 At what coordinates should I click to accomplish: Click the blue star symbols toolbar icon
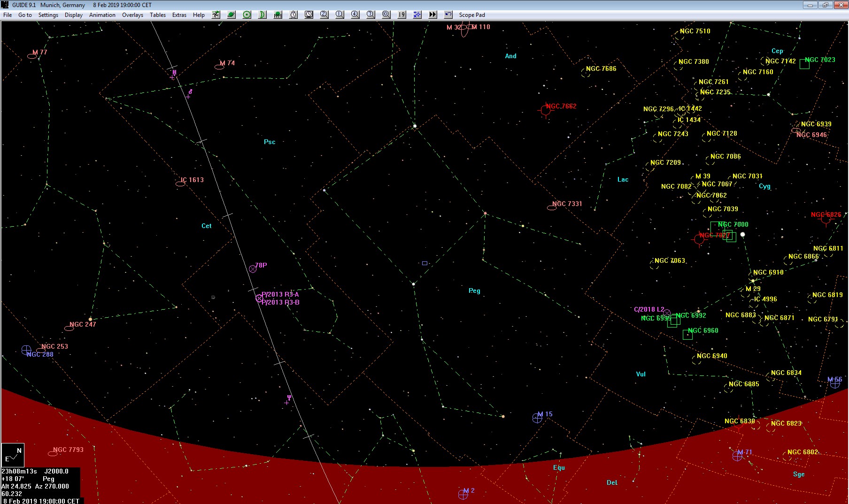pos(417,15)
